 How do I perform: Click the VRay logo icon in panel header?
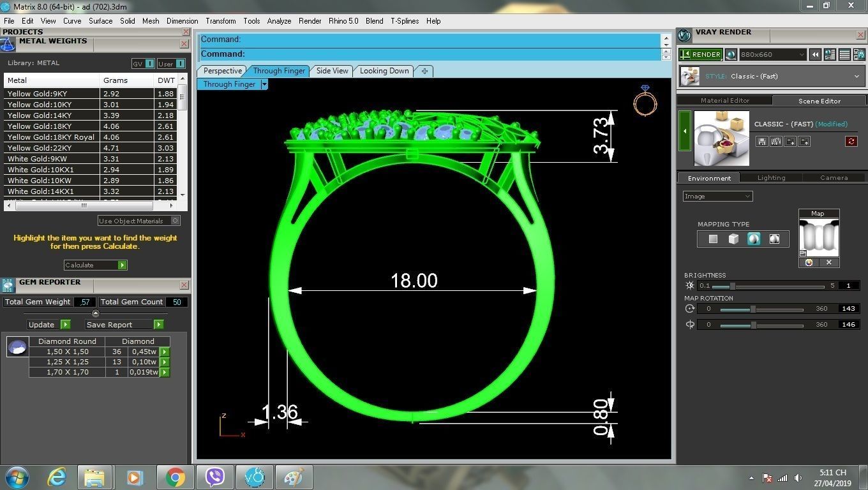pyautogui.click(x=684, y=35)
